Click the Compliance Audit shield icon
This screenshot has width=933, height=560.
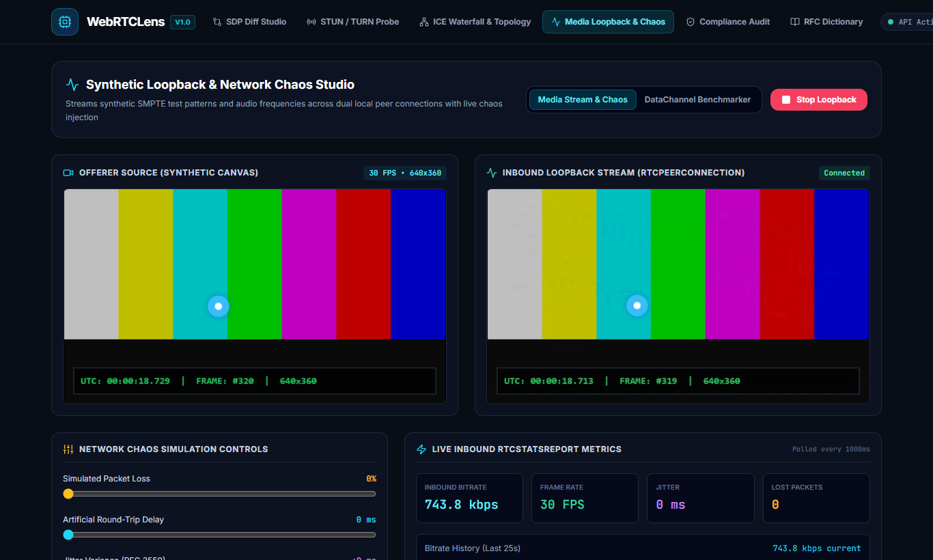[x=691, y=22]
